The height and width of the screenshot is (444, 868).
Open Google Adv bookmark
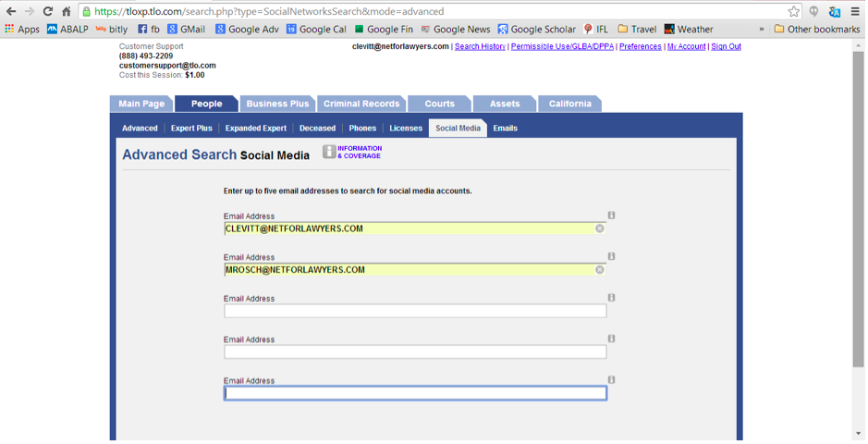tap(248, 30)
